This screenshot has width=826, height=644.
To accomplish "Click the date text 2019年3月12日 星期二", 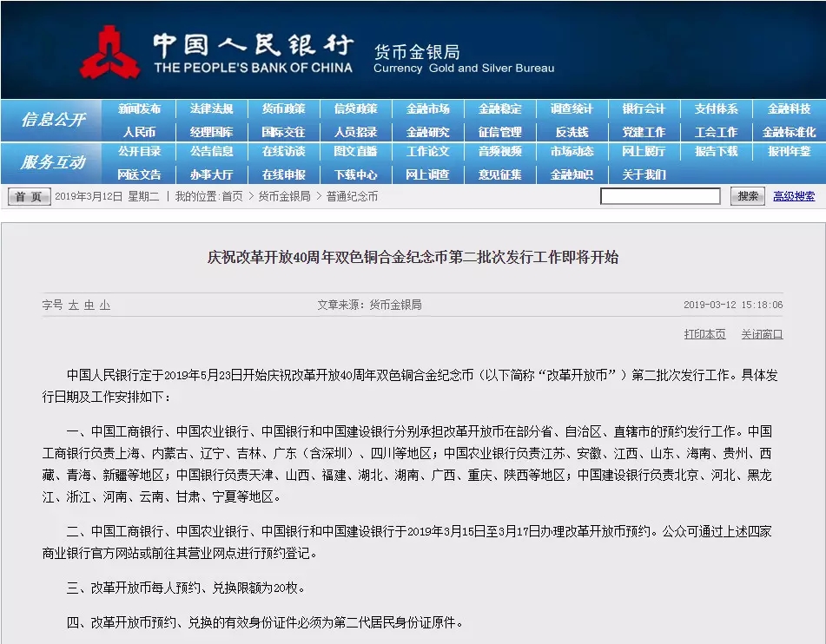I will (x=107, y=196).
